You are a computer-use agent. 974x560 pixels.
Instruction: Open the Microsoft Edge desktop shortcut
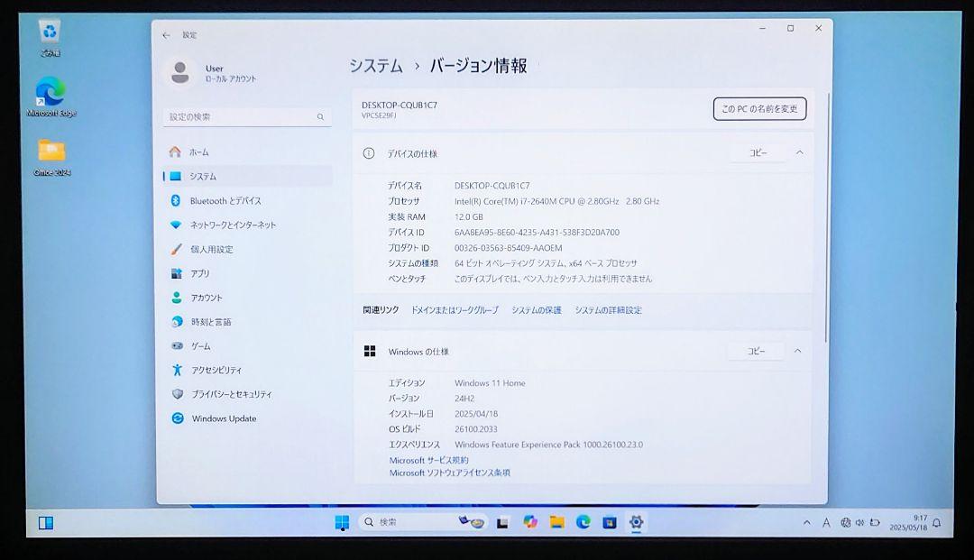(51, 96)
